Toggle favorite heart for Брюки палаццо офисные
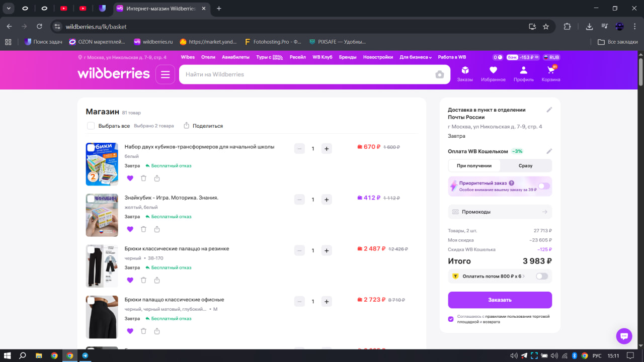The width and height of the screenshot is (644, 362). click(x=130, y=331)
